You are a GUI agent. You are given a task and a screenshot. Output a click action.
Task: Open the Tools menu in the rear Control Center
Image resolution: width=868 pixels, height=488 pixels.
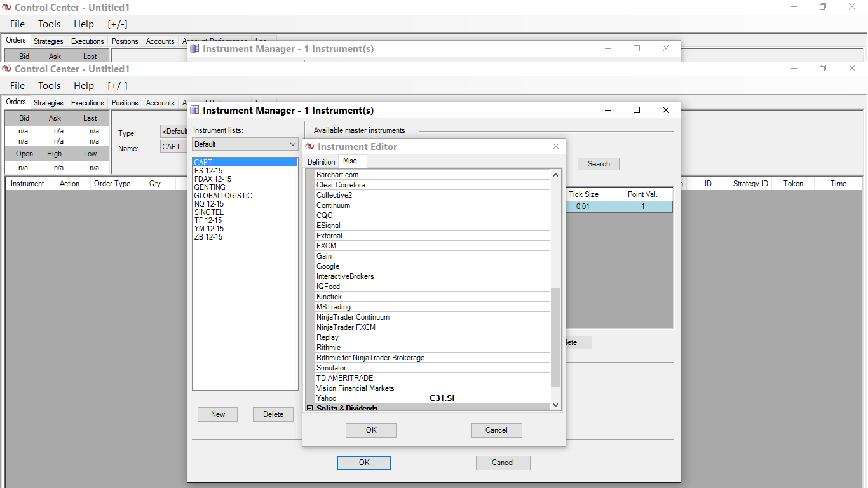pyautogui.click(x=49, y=24)
